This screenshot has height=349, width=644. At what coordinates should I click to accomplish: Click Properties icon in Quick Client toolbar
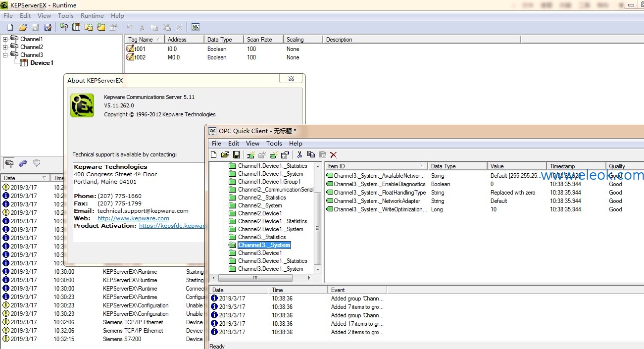[x=285, y=155]
